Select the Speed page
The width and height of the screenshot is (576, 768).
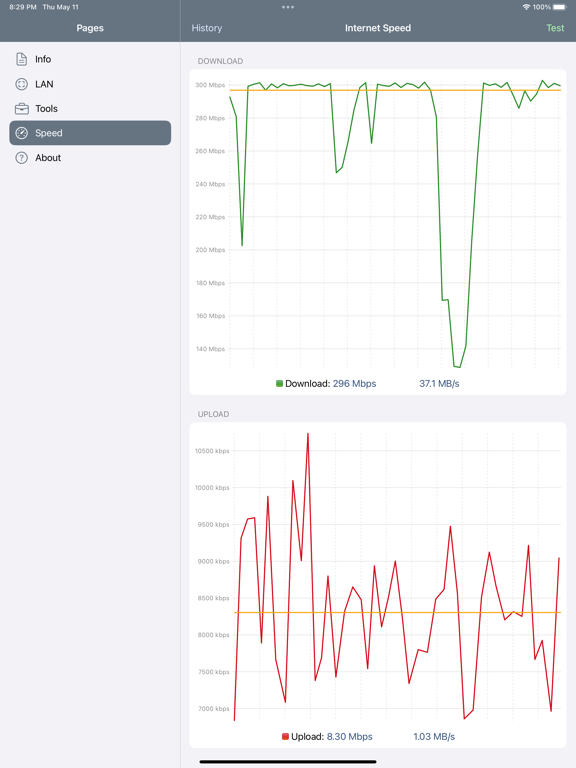click(90, 133)
